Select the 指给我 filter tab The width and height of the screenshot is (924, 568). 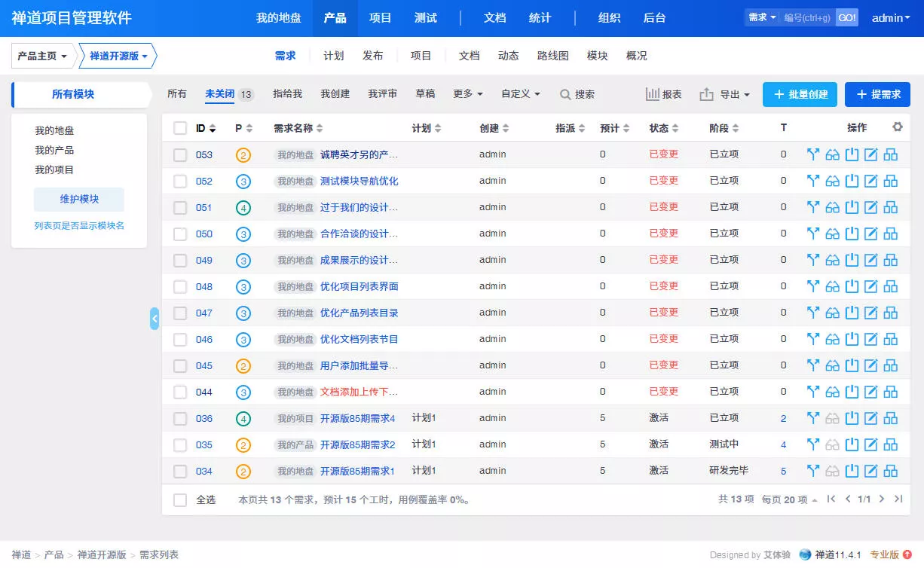(x=287, y=94)
